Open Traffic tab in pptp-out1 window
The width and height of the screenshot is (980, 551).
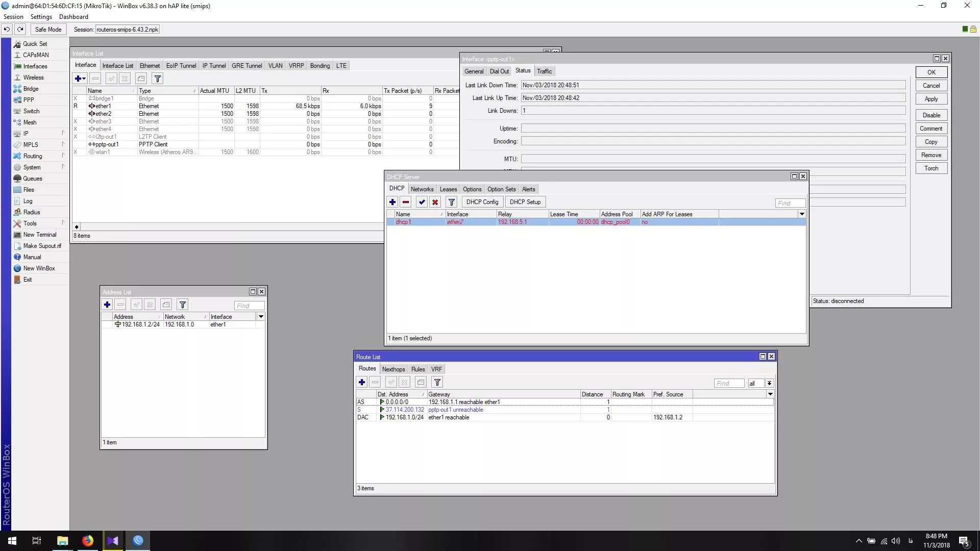click(544, 71)
